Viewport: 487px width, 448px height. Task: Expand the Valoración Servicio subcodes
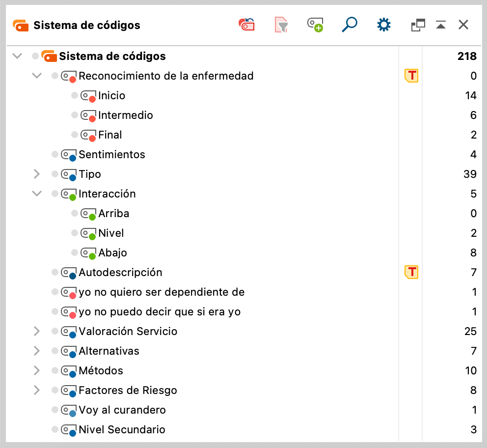tap(36, 331)
